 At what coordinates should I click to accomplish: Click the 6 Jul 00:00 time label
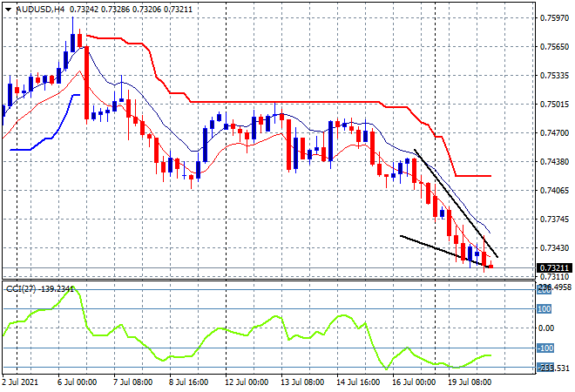(77, 382)
